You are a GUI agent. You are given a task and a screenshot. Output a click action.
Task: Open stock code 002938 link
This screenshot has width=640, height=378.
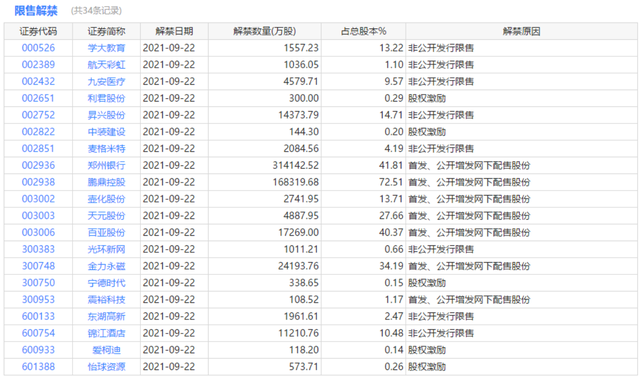tap(38, 182)
